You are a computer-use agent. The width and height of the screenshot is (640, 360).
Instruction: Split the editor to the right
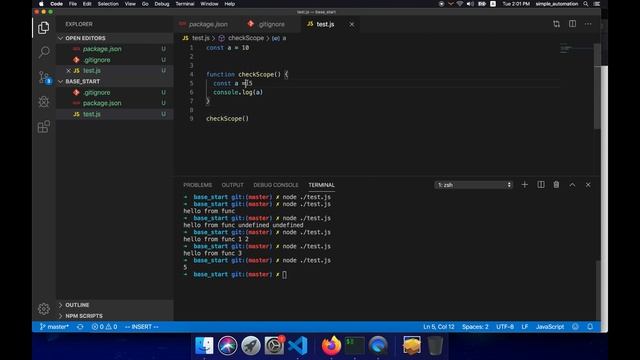[572, 24]
